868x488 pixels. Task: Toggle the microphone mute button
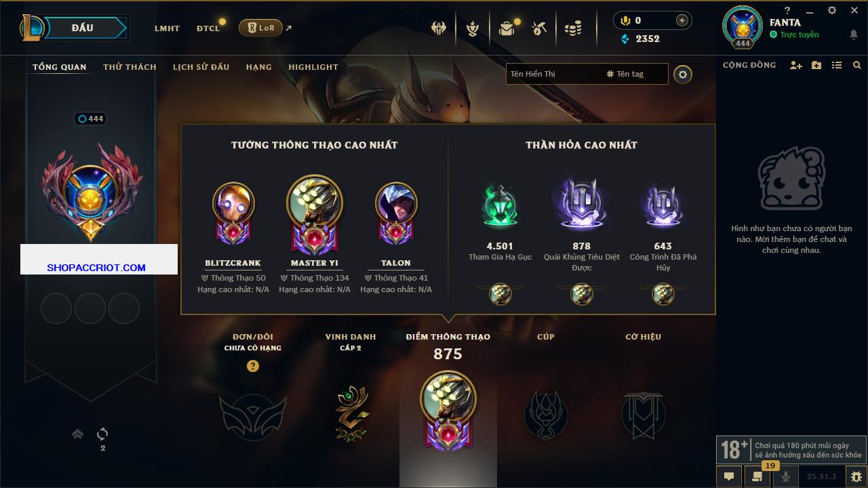tap(786, 476)
